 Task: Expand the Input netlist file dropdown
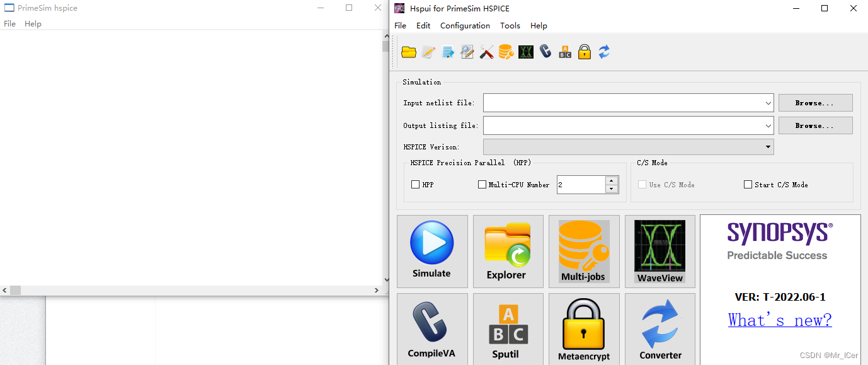click(x=768, y=103)
